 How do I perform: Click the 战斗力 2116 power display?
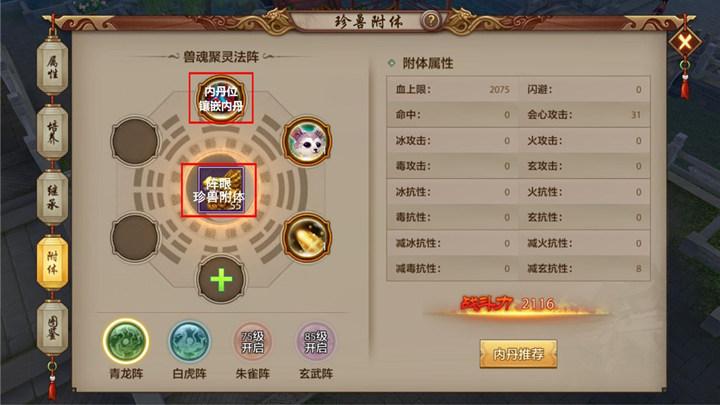click(508, 305)
